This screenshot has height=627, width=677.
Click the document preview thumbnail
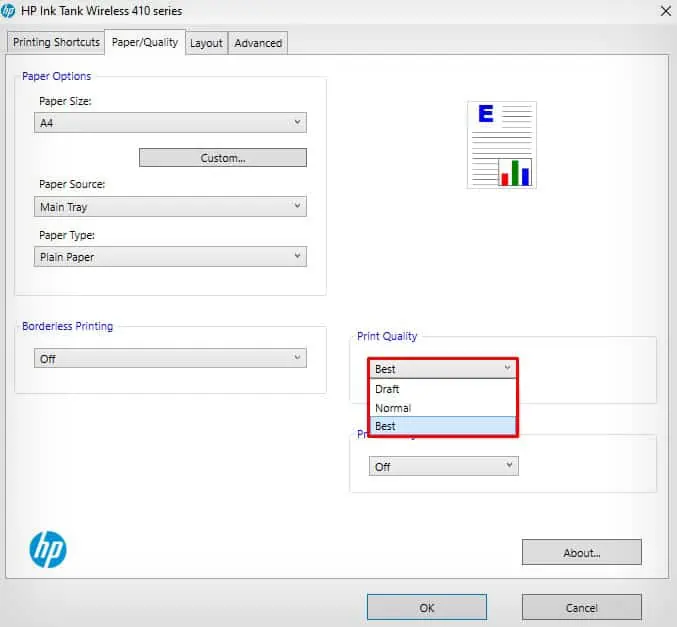[502, 145]
